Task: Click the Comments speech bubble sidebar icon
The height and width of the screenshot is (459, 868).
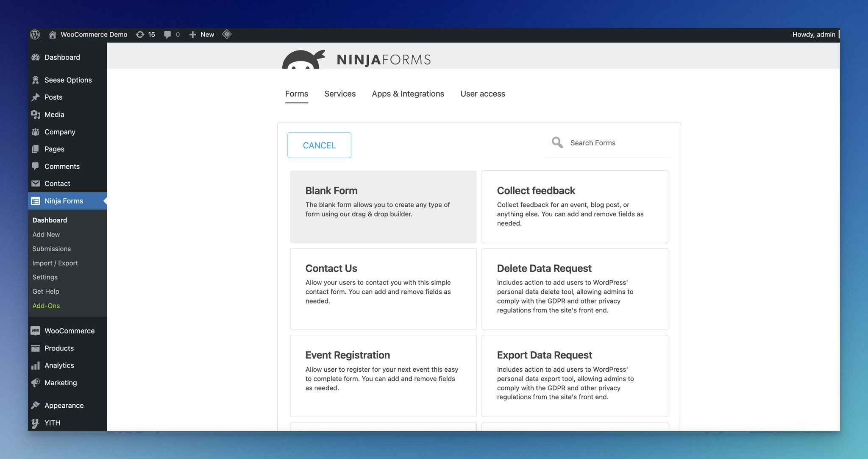Action: coord(36,166)
